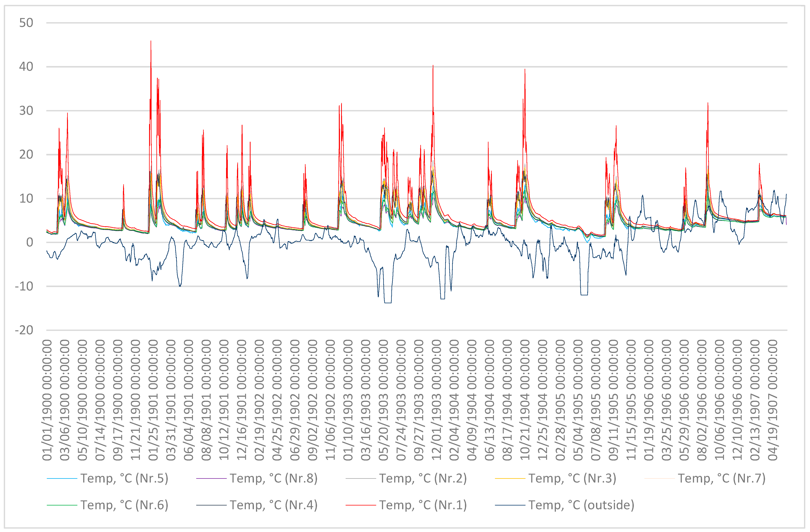Click the y-axis label 0

click(30, 242)
